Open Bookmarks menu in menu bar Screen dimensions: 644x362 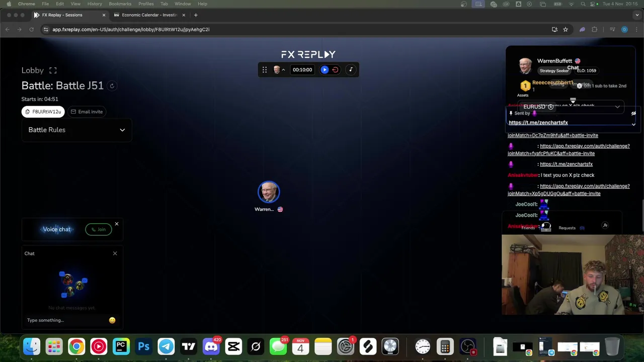coord(120,4)
